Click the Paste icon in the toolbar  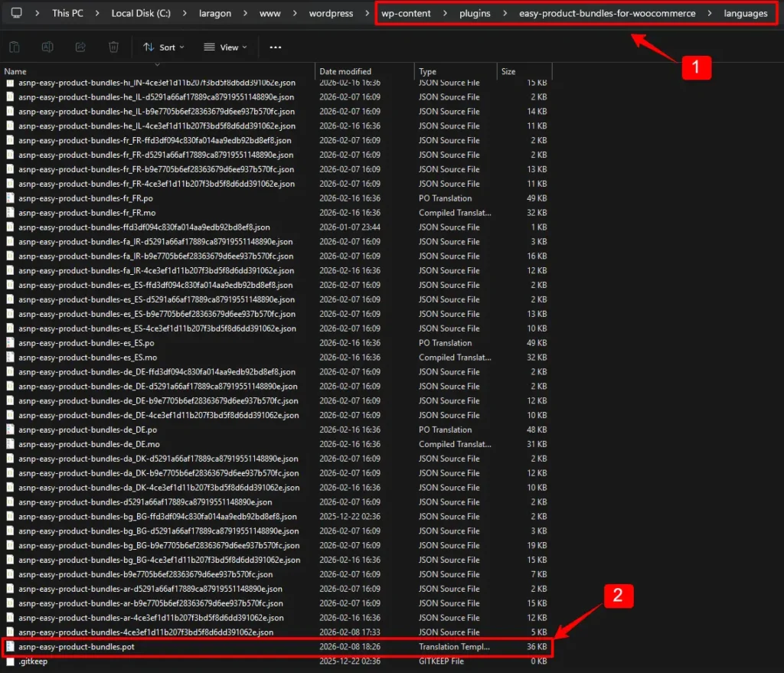tap(14, 47)
